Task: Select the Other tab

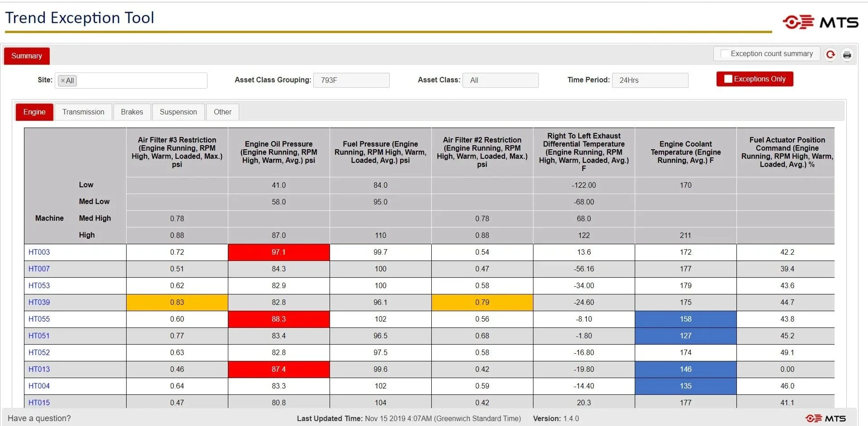Action: click(222, 112)
